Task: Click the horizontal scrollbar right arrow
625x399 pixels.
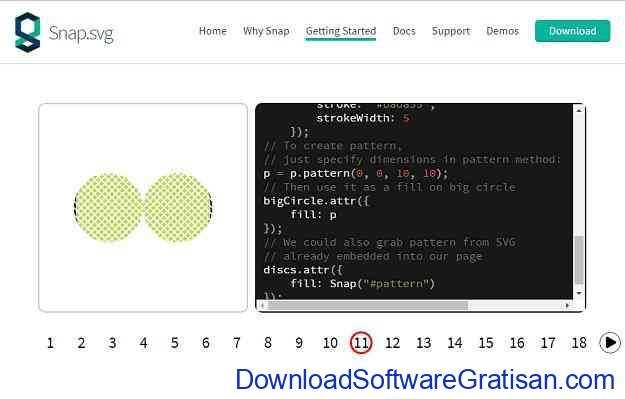Action: pyautogui.click(x=567, y=305)
